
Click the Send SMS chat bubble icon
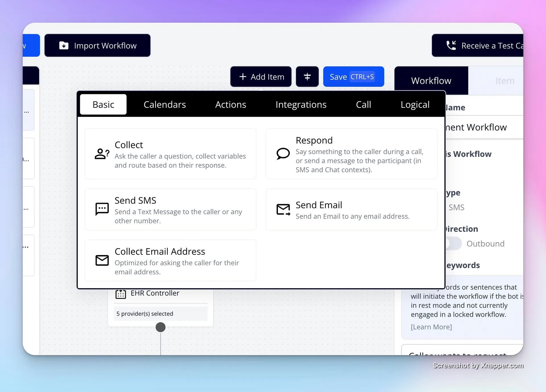click(x=102, y=209)
